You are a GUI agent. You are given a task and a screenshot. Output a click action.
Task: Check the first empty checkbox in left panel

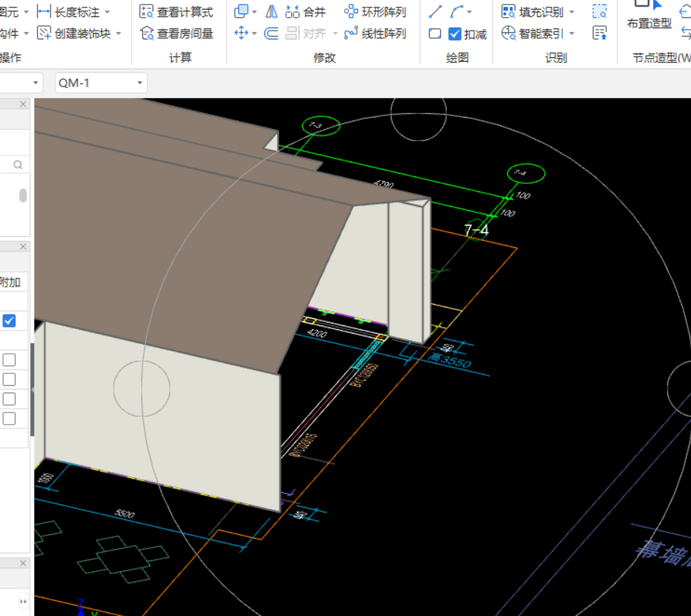[9, 360]
